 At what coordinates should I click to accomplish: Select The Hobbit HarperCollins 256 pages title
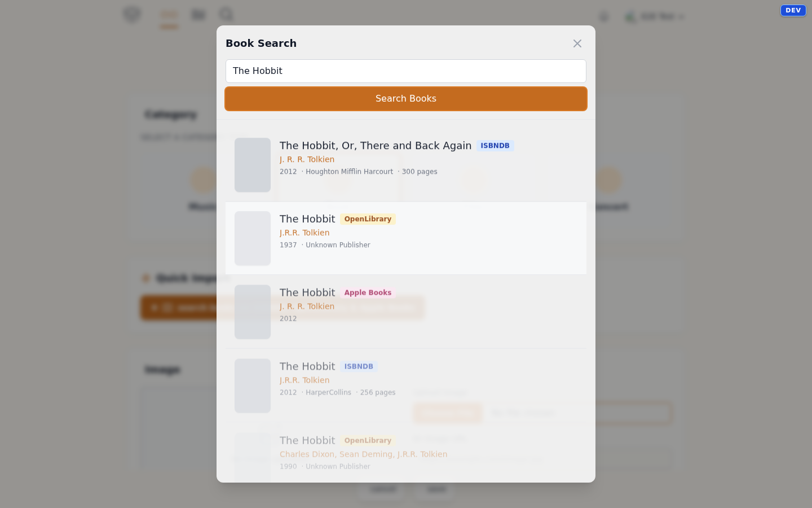pos(307,366)
